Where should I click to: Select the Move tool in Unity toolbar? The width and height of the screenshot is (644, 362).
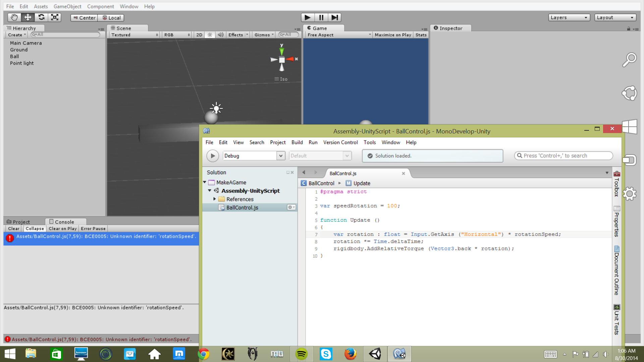28,17
